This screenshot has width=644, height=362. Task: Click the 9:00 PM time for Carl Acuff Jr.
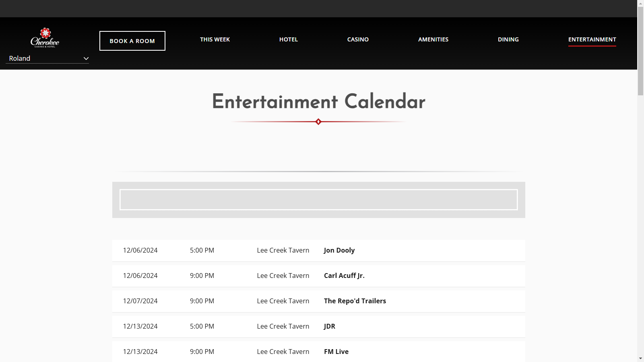point(202,276)
